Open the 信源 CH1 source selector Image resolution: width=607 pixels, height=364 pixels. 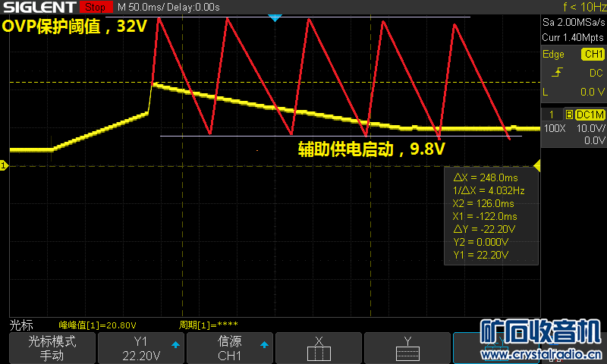[x=230, y=347]
